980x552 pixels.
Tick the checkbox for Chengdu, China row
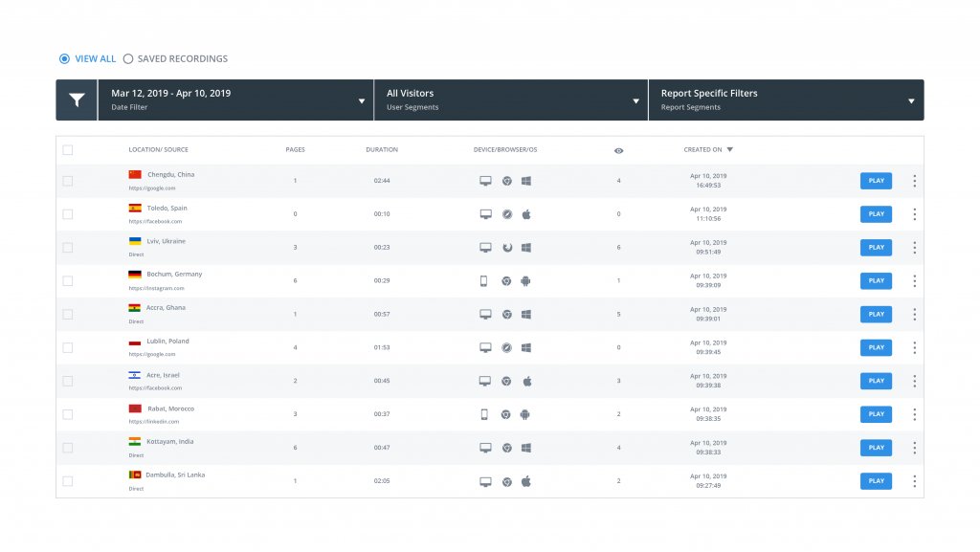click(x=68, y=181)
